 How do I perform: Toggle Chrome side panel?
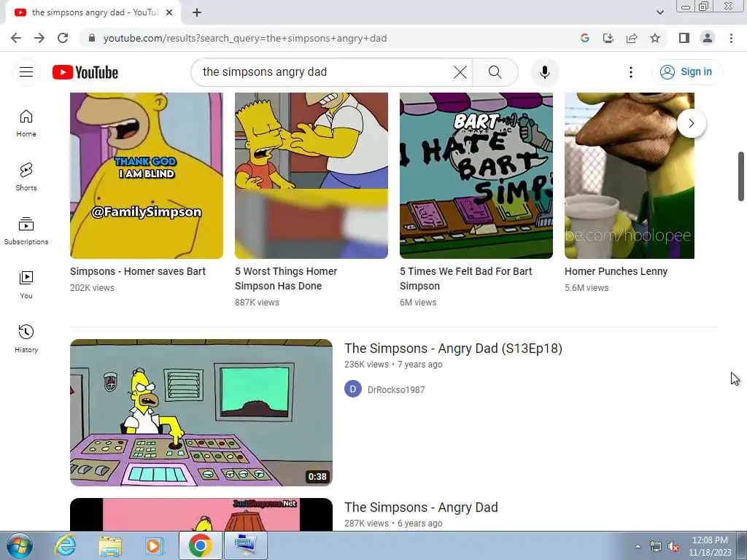click(x=684, y=38)
